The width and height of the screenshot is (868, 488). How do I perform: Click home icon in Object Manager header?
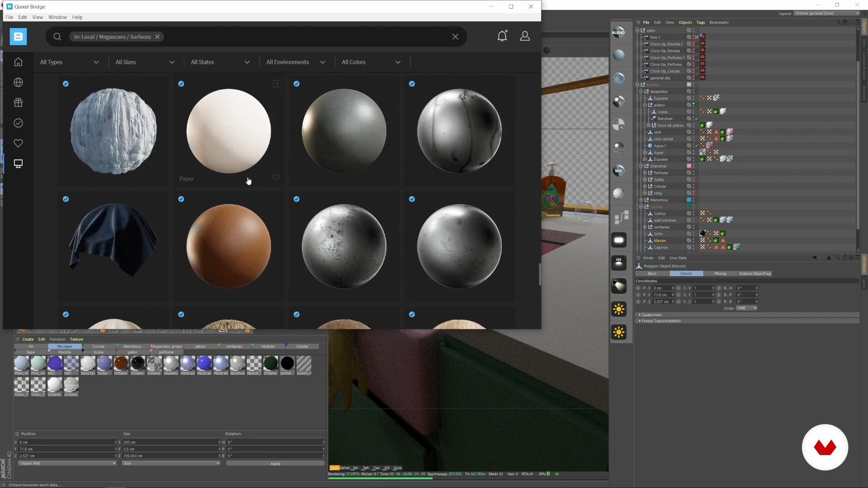click(x=844, y=22)
